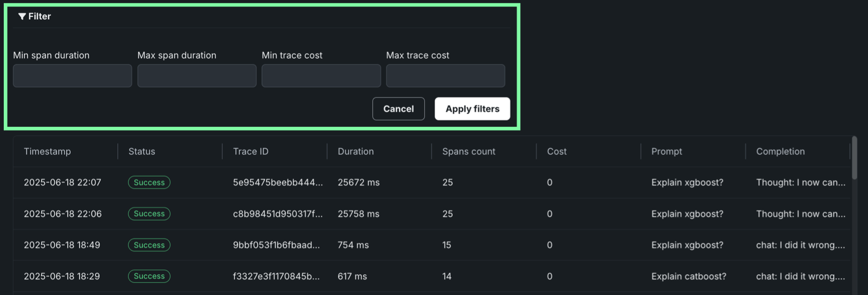Click the Filter funnel icon
Image resolution: width=868 pixels, height=295 pixels.
pyautogui.click(x=22, y=17)
